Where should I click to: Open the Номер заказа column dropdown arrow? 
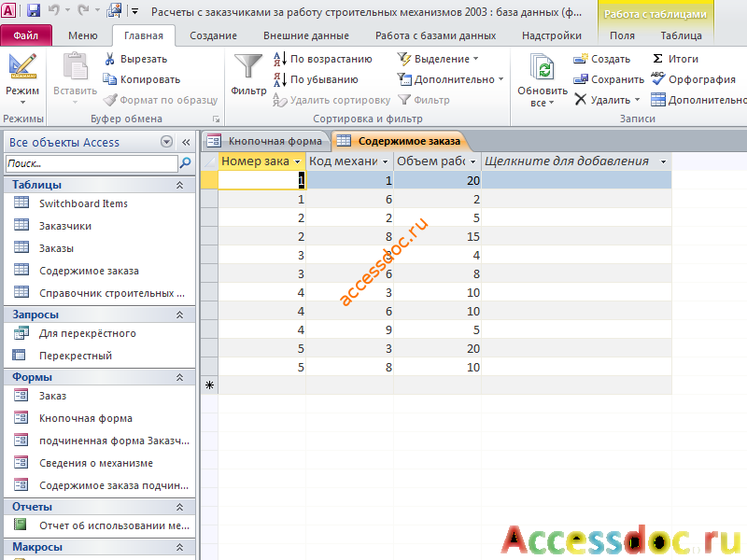(298, 161)
